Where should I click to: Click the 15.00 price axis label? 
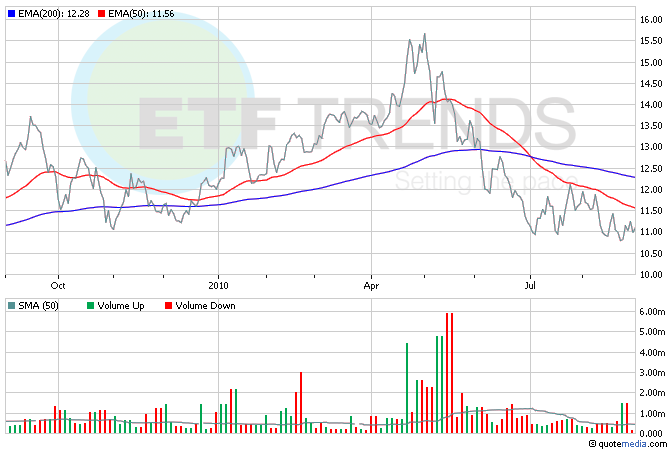(x=651, y=62)
